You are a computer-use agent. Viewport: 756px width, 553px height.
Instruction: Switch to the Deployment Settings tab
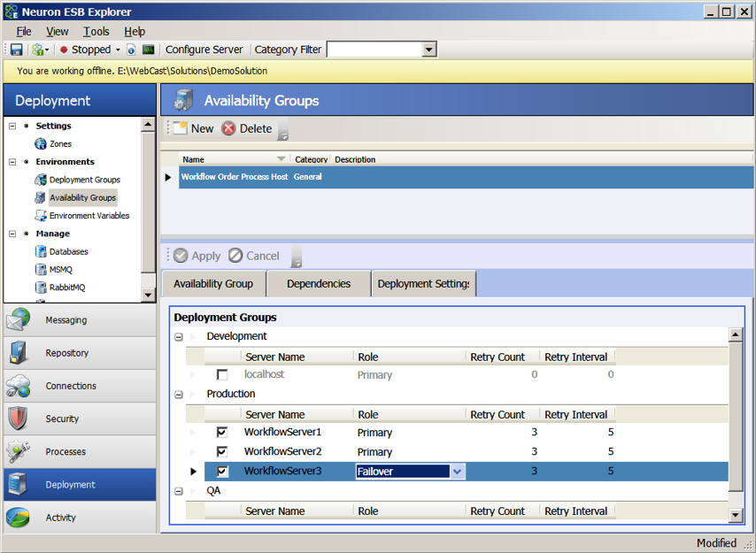click(x=423, y=284)
